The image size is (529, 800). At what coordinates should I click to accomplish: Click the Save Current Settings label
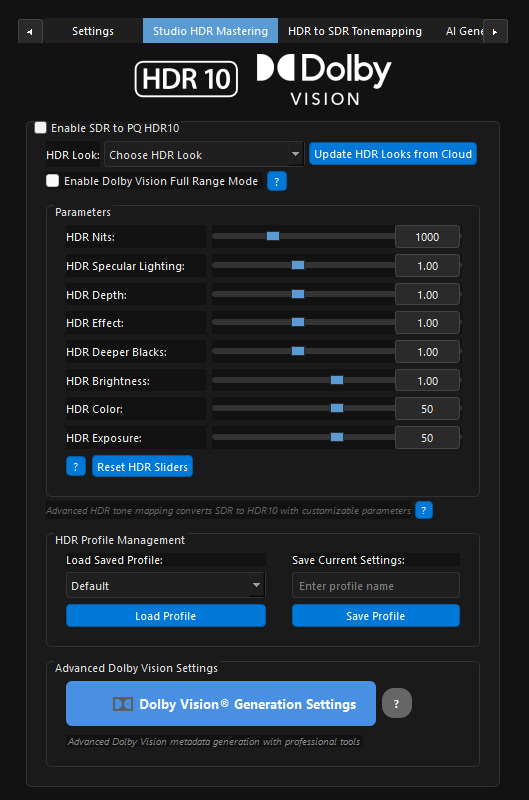[348, 560]
